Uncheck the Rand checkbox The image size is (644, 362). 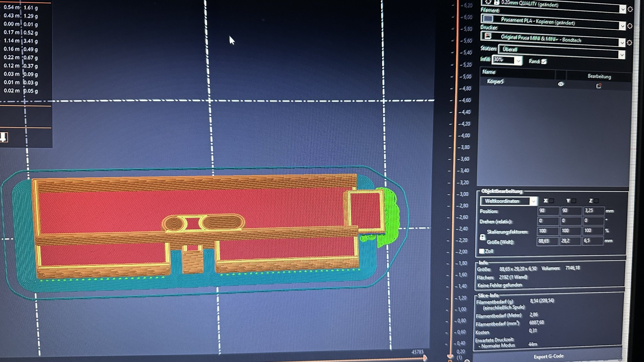click(x=544, y=62)
